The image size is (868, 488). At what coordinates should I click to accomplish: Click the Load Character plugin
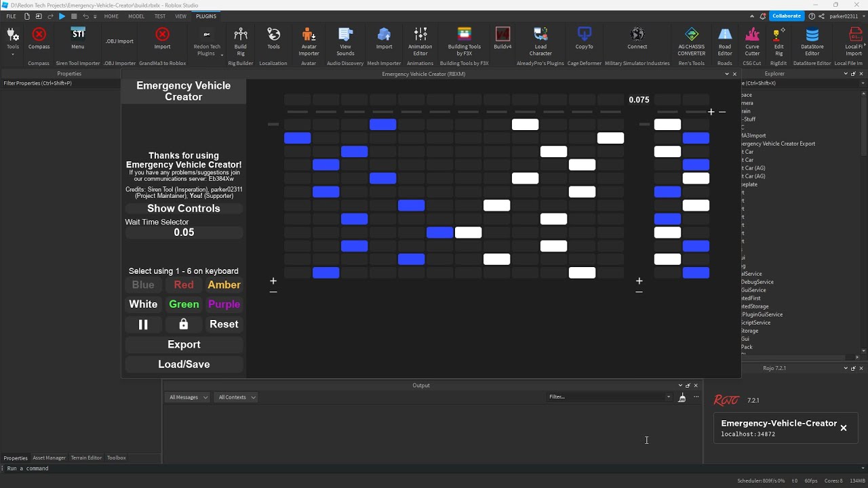(540, 42)
